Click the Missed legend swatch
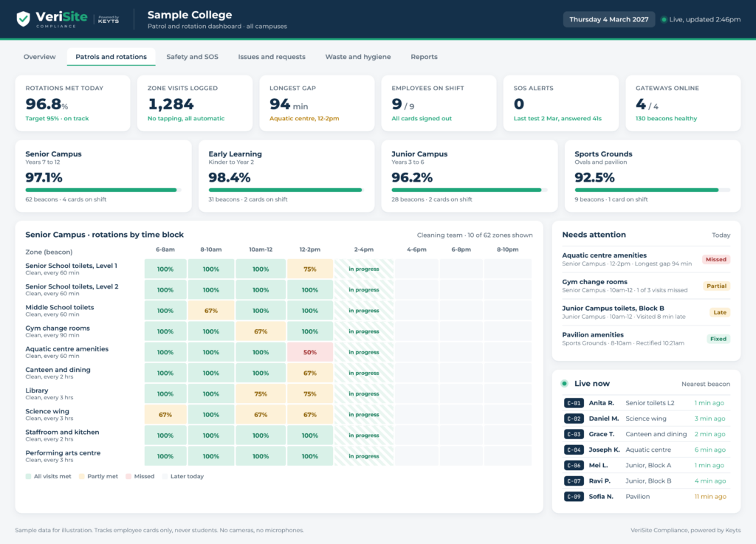Image resolution: width=756 pixels, height=544 pixels. pos(128,477)
